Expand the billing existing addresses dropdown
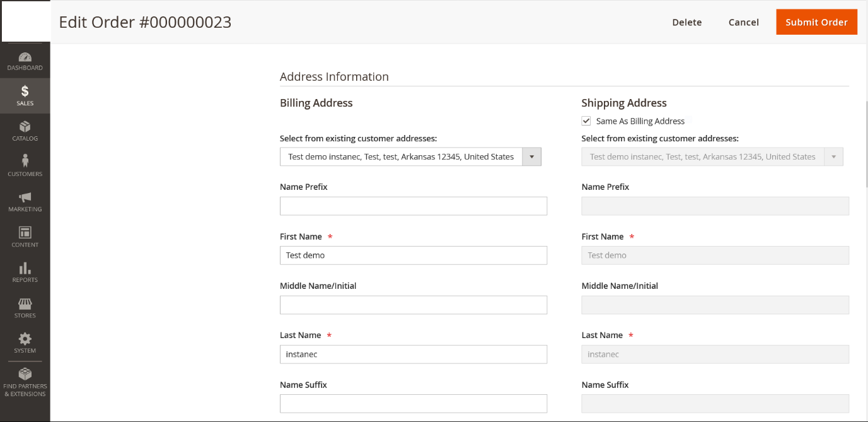This screenshot has height=422, width=868. click(x=401, y=157)
